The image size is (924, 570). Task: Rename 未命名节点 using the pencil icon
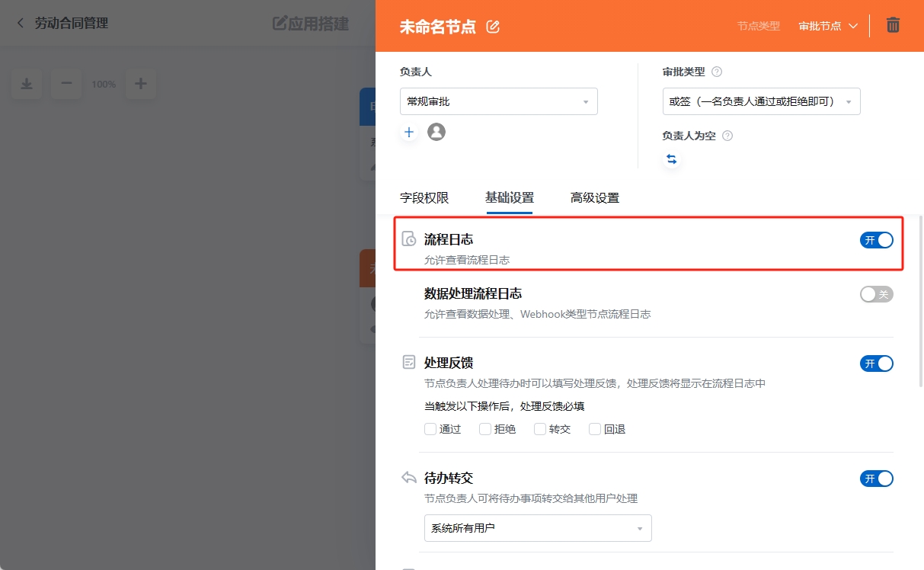click(492, 25)
